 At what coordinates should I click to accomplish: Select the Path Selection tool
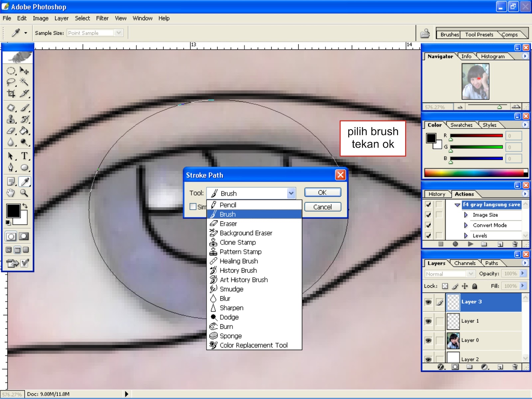[x=11, y=156]
